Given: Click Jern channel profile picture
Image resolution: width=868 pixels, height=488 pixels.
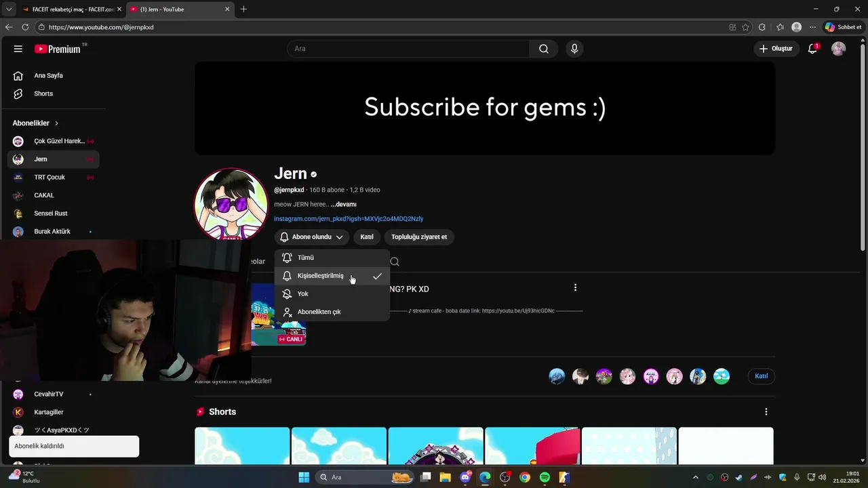Looking at the screenshot, I should (231, 204).
